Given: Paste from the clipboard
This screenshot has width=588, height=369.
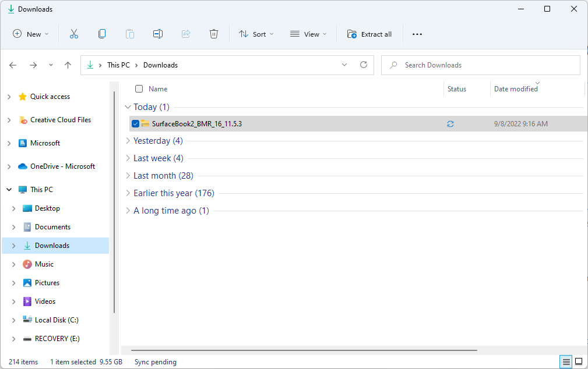Looking at the screenshot, I should (x=130, y=34).
